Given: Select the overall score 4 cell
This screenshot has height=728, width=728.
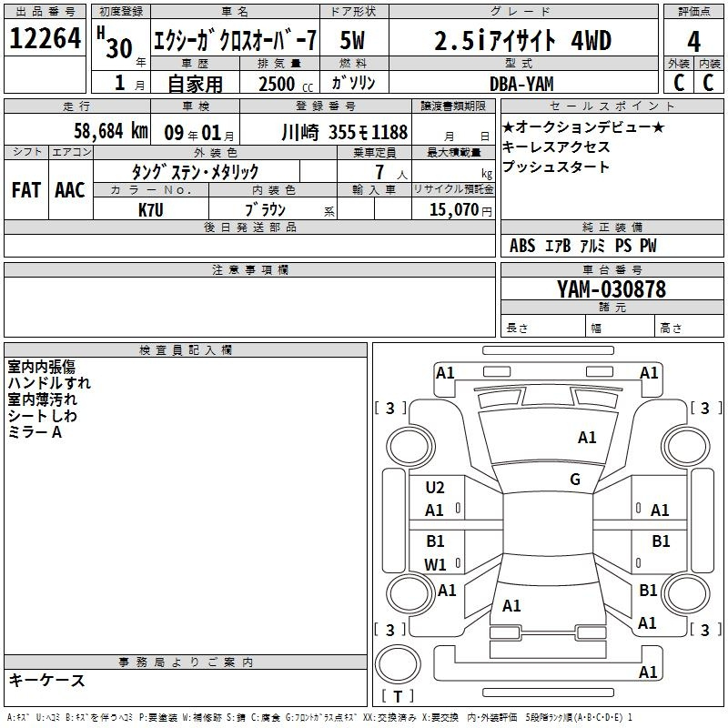Looking at the screenshot, I should pyautogui.click(x=693, y=42).
